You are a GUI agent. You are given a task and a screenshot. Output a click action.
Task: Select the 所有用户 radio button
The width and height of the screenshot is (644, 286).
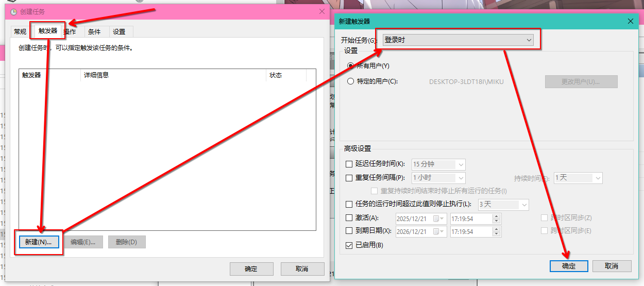point(351,66)
